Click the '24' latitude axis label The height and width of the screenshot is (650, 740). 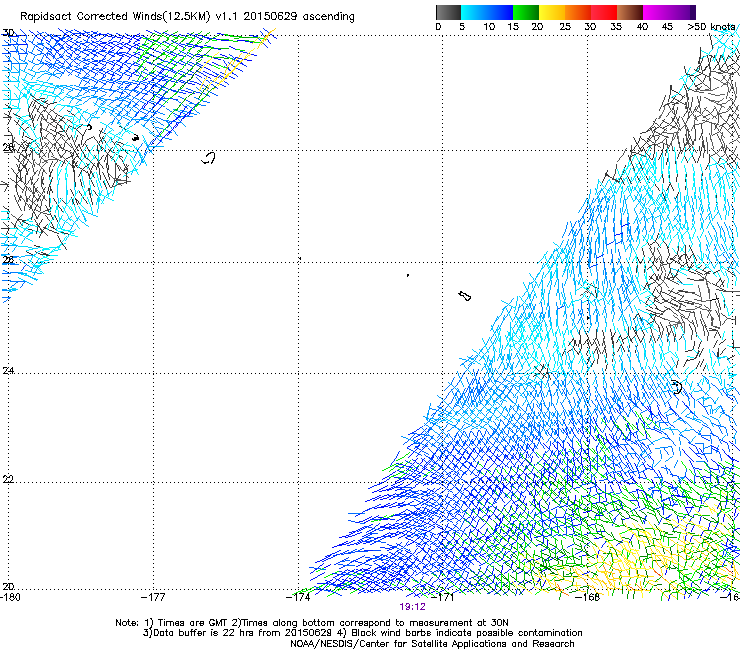coord(8,371)
